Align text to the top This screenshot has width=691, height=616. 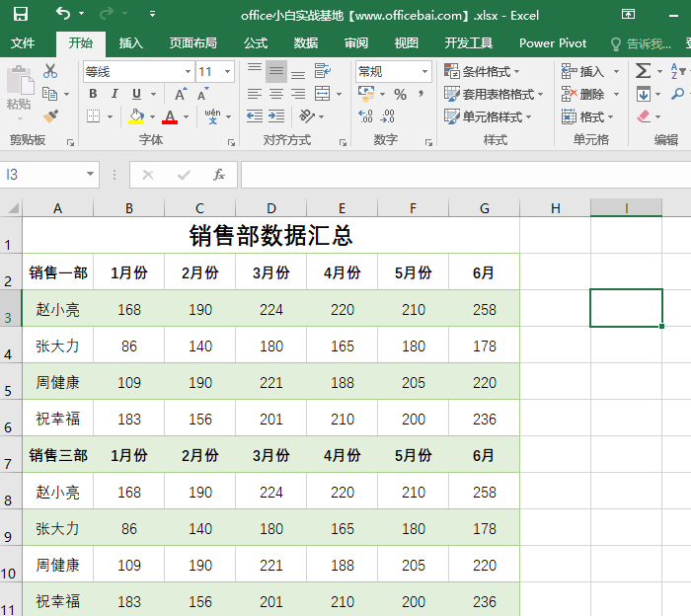255,70
